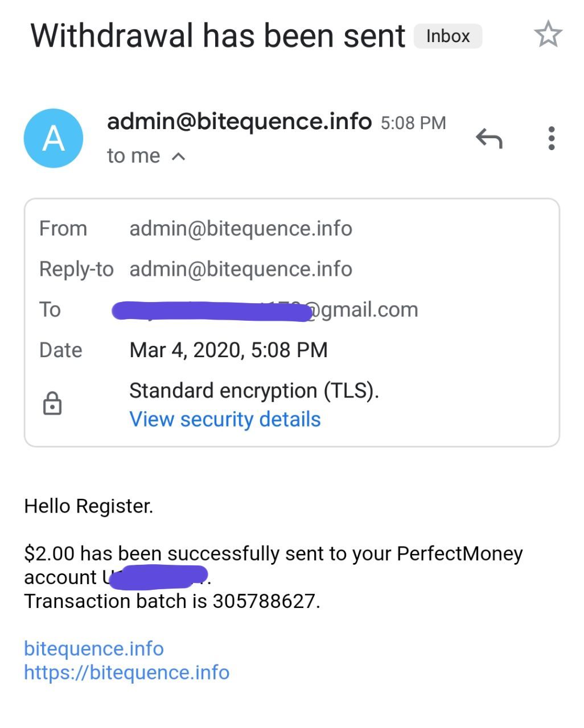
Task: Tap the transaction batch number 305788627
Action: click(x=265, y=601)
